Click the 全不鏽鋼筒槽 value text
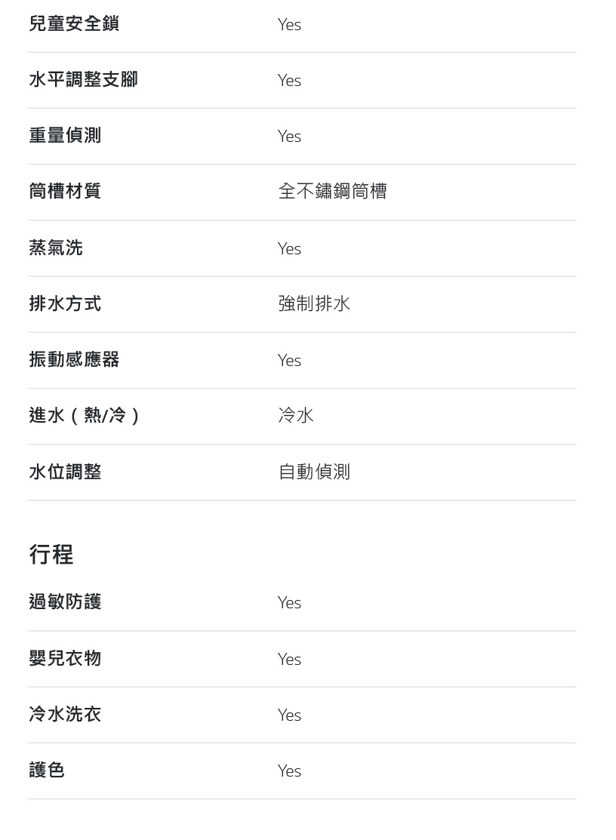 coord(332,191)
